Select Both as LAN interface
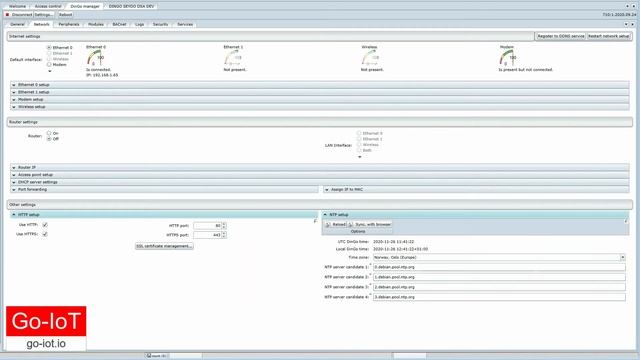Image resolution: width=640 pixels, height=360 pixels. 359,150
